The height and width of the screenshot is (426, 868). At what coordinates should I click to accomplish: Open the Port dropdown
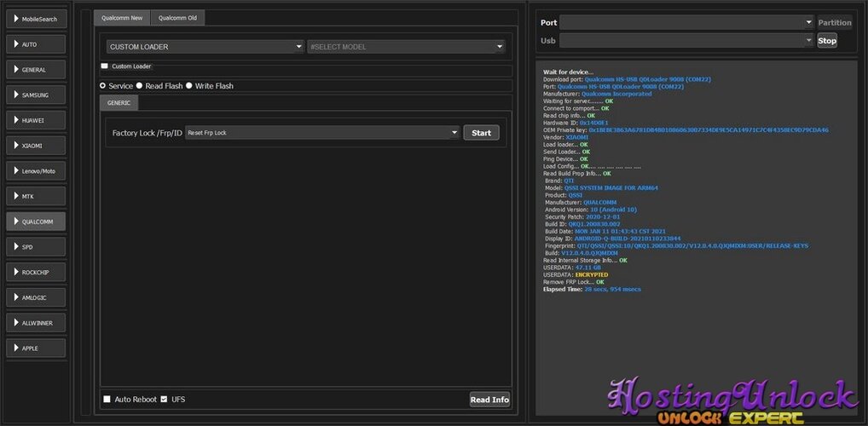[686, 23]
